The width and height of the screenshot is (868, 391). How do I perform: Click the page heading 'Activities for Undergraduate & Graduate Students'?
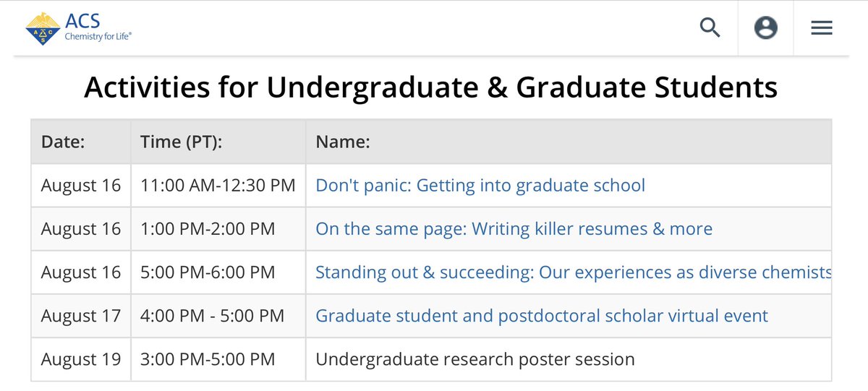tap(431, 87)
